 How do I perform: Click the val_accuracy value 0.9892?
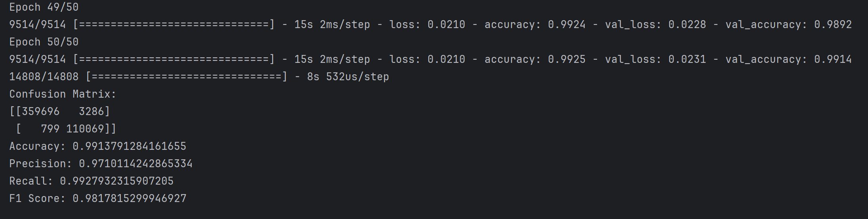pyautogui.click(x=833, y=25)
